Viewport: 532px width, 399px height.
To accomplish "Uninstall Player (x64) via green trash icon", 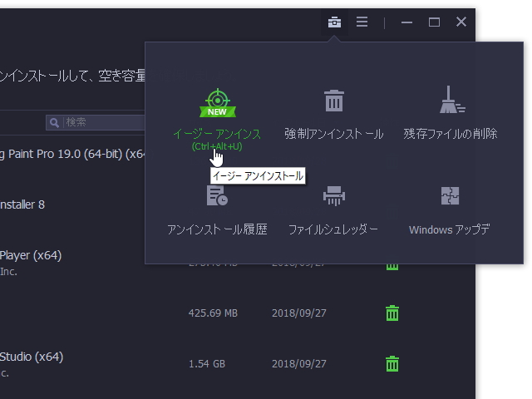I will point(392,267).
